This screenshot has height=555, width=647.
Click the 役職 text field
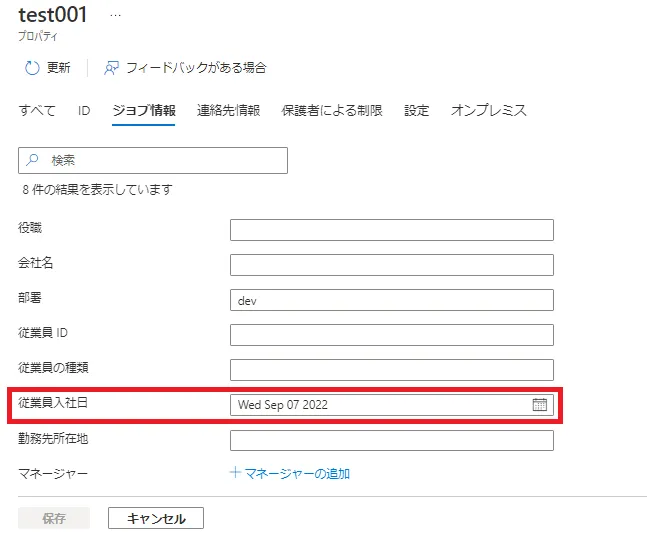(x=391, y=230)
